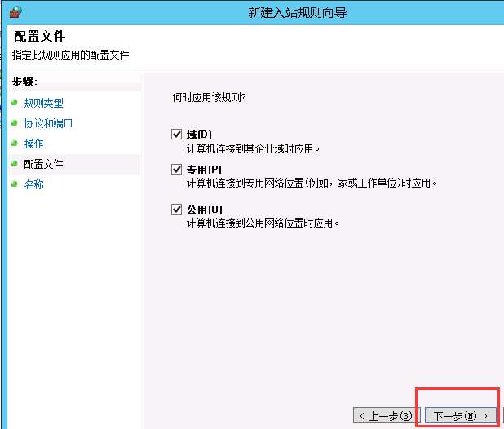This screenshot has height=429, width=504.
Task: Click the firewall wizard title bar icon
Action: pyautogui.click(x=15, y=12)
